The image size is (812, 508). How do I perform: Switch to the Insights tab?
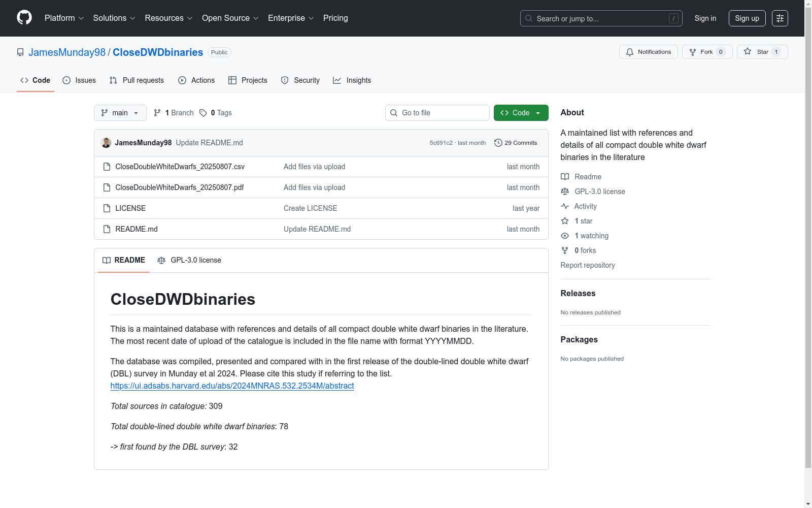click(352, 80)
